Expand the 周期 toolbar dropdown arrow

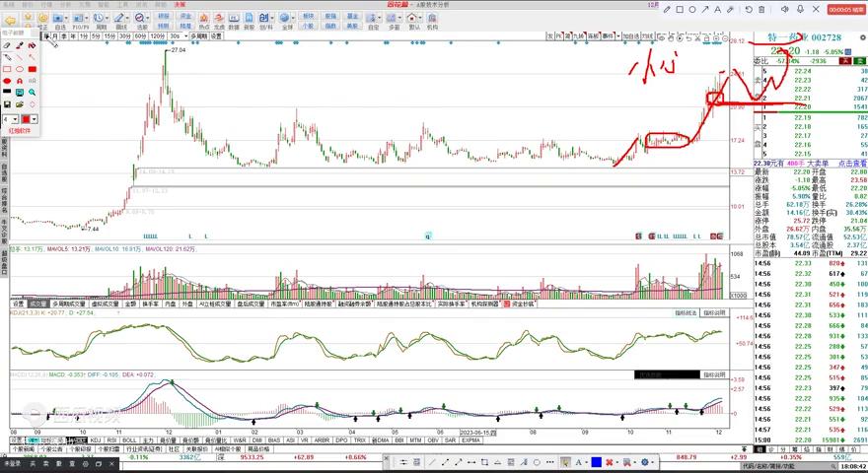coord(108,19)
